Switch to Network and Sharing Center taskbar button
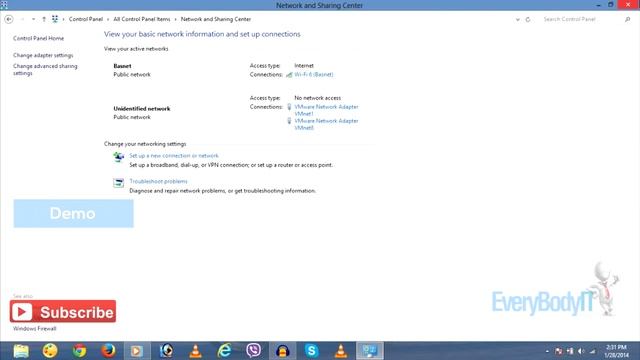The image size is (640, 360). 370,351
